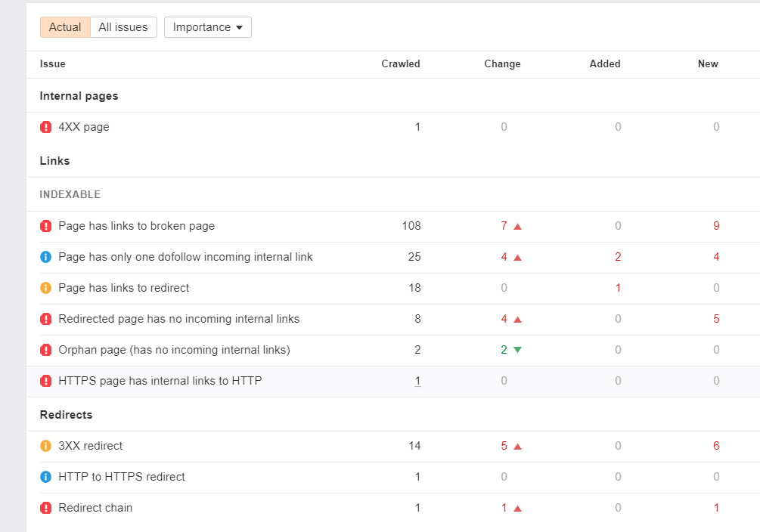
Task: Click error icon for Page has links to broken page
Action: click(x=45, y=226)
